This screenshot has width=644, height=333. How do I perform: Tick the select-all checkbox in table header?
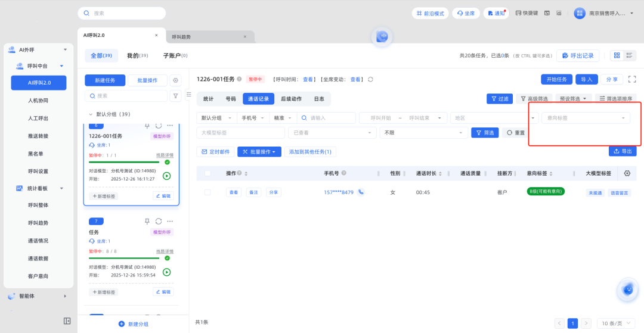(208, 173)
